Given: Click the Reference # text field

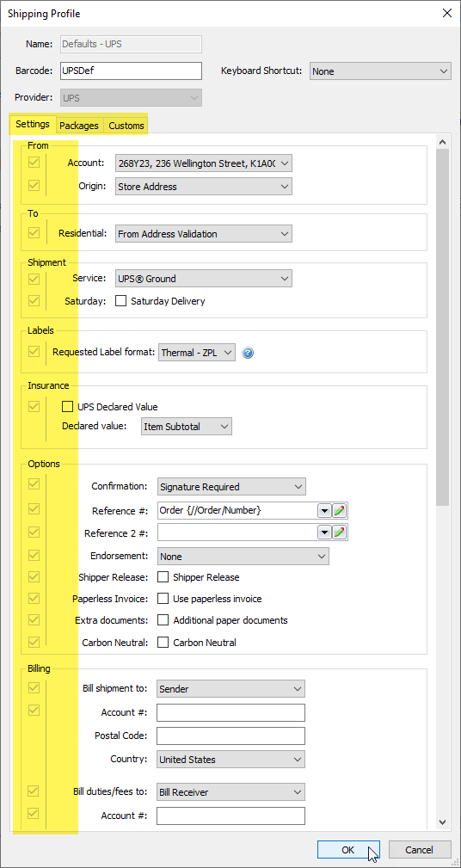Looking at the screenshot, I should (x=237, y=510).
